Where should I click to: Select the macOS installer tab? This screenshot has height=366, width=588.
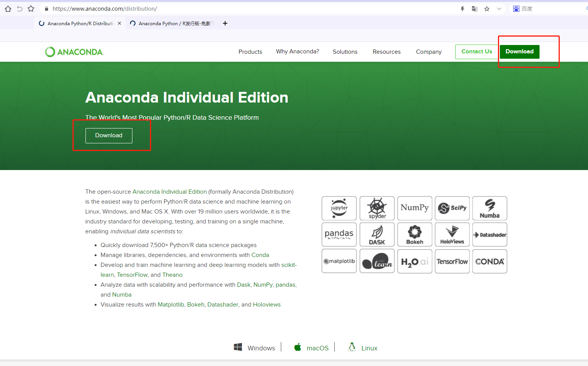click(317, 348)
